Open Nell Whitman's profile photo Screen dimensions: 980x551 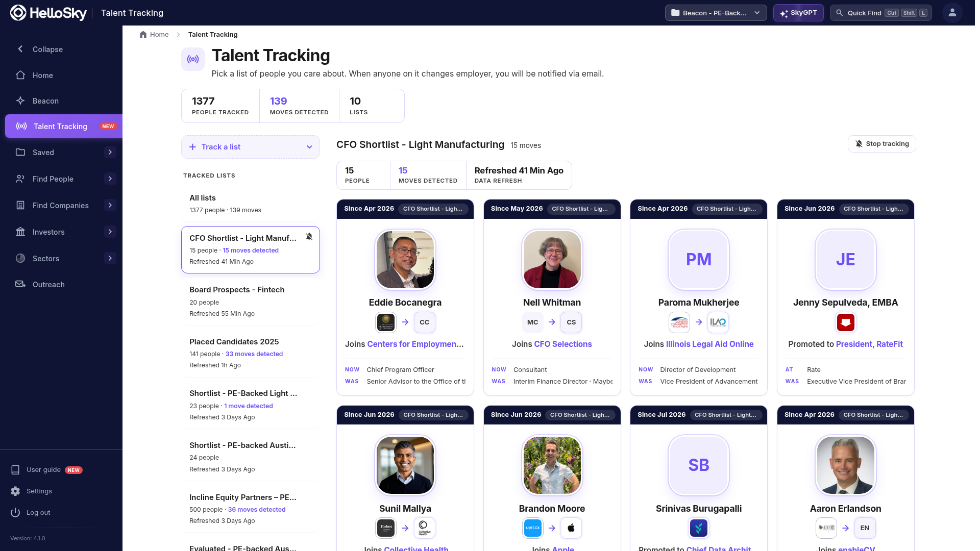coord(552,259)
